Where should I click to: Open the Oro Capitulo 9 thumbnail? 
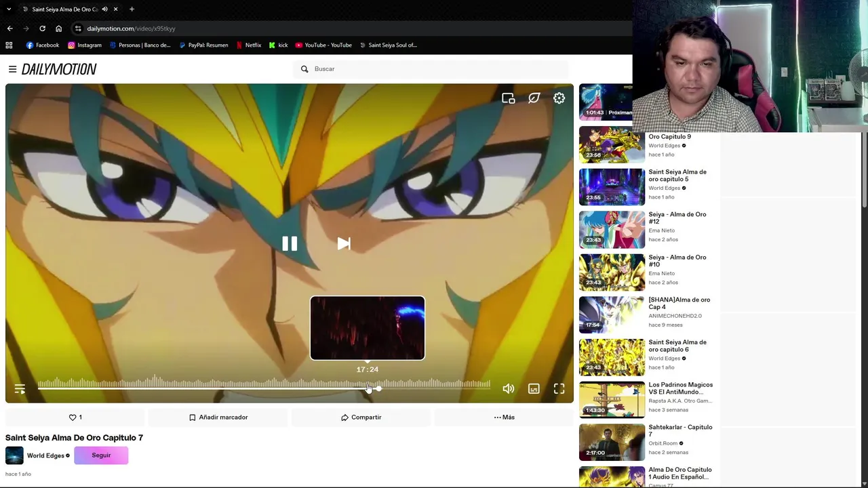coord(612,144)
